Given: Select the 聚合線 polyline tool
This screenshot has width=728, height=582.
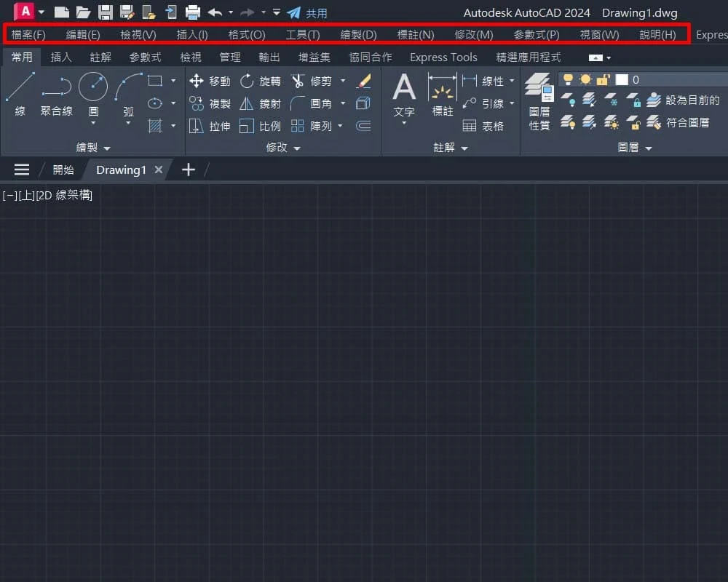Looking at the screenshot, I should [56, 95].
